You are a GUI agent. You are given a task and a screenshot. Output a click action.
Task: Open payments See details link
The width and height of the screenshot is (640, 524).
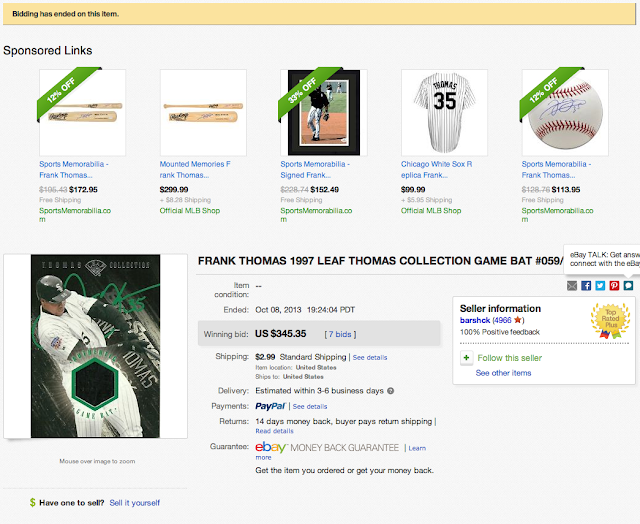(309, 407)
